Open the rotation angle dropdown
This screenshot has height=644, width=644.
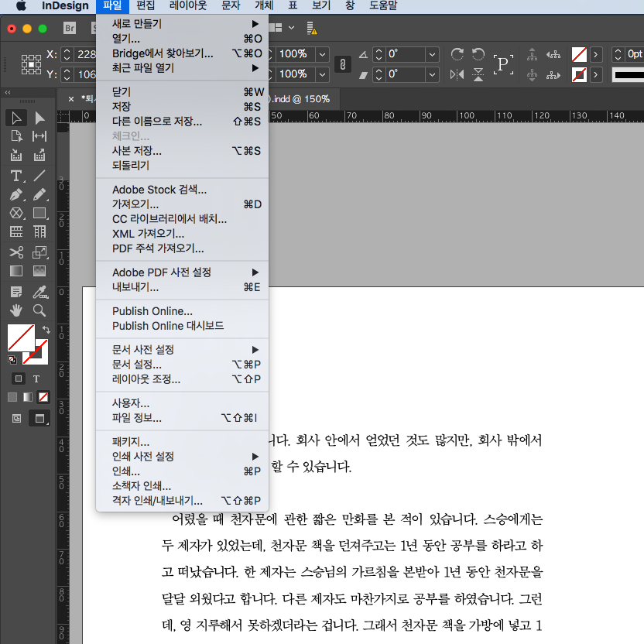point(432,54)
